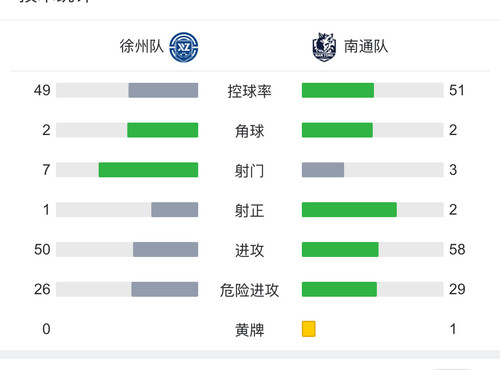Select the 射正 shots on target label
The width and height of the screenshot is (500, 370).
click(249, 210)
